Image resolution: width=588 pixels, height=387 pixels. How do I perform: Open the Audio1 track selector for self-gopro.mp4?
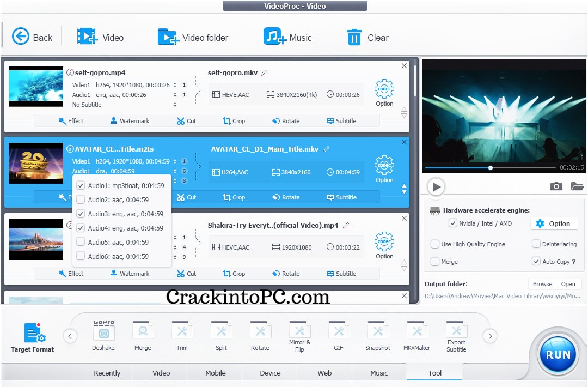pos(175,95)
